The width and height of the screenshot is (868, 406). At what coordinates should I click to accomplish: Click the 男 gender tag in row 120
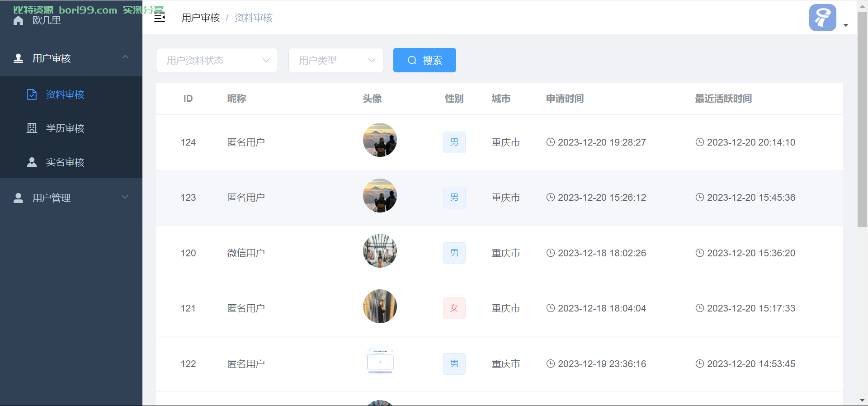454,253
